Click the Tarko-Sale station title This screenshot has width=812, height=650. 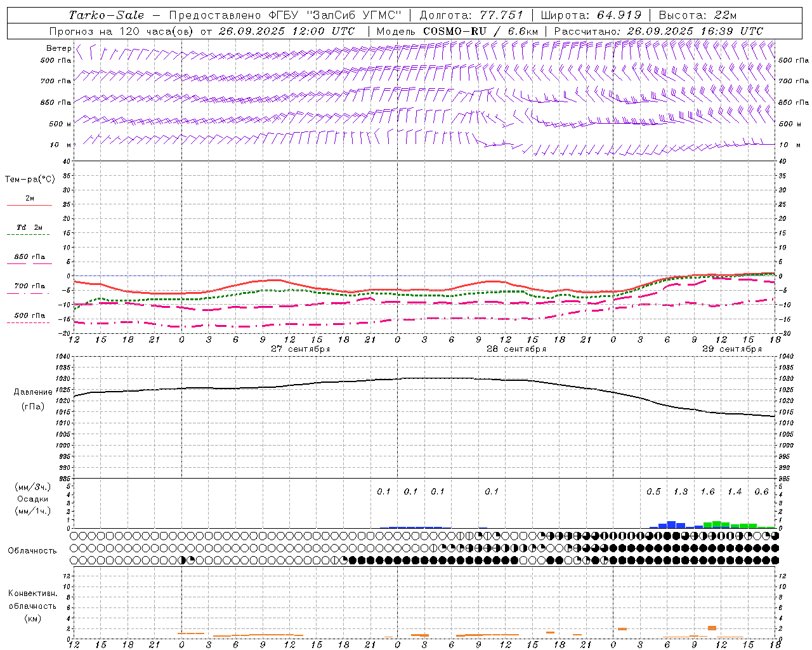click(106, 15)
